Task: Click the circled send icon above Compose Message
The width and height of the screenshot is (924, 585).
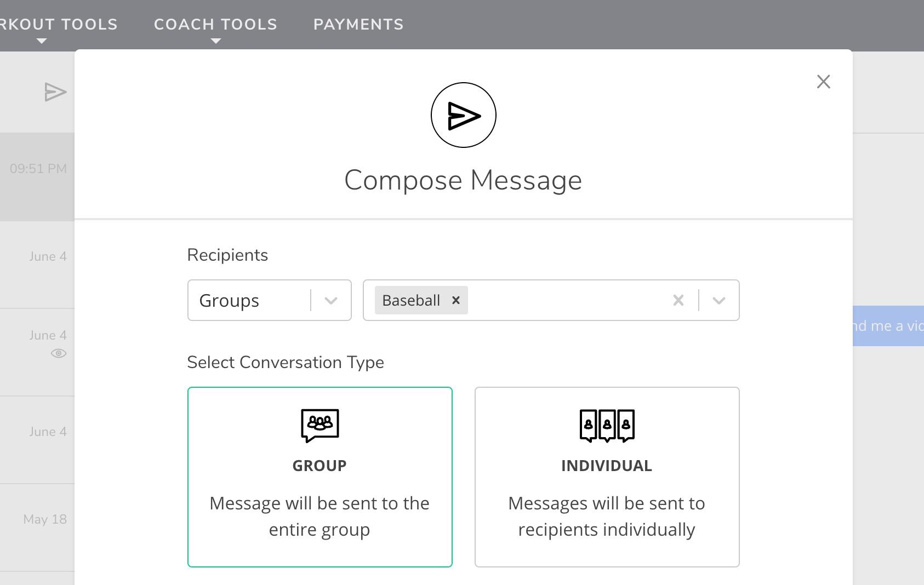Action: pos(464,115)
